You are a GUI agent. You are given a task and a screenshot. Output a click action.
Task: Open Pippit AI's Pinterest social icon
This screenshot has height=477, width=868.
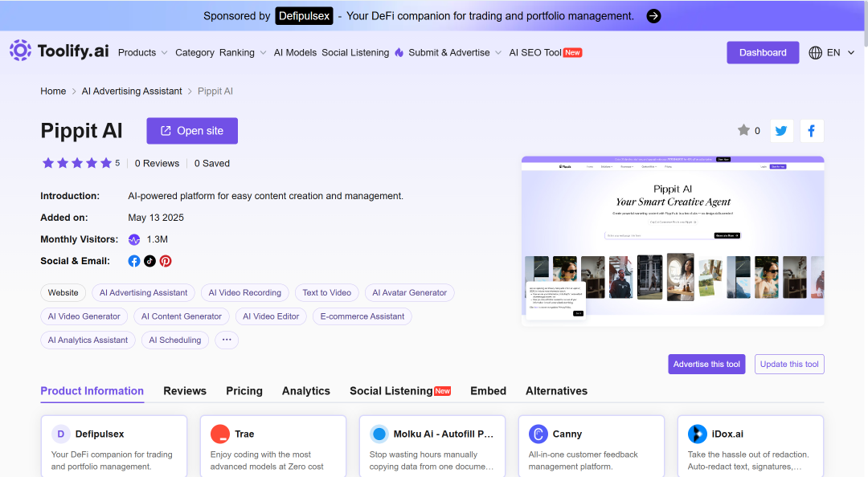pos(166,261)
